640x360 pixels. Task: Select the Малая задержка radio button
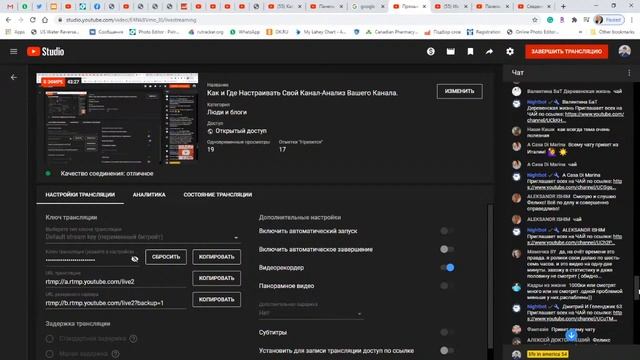[50, 354]
